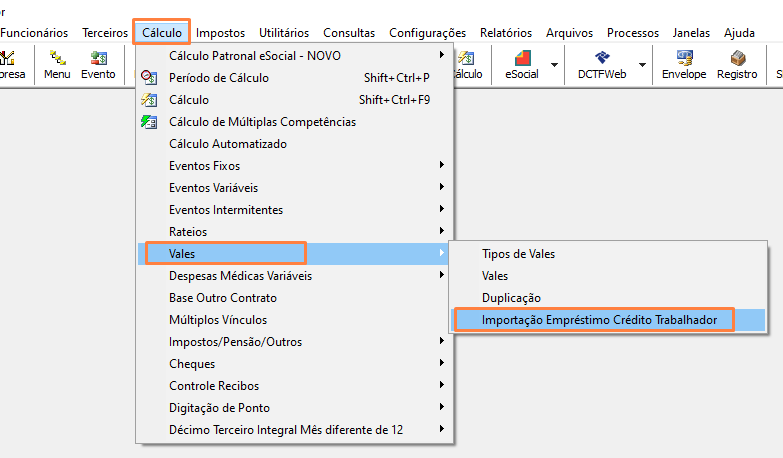This screenshot has width=783, height=458.
Task: Click the Envelope toolbar icon
Action: coord(684,65)
